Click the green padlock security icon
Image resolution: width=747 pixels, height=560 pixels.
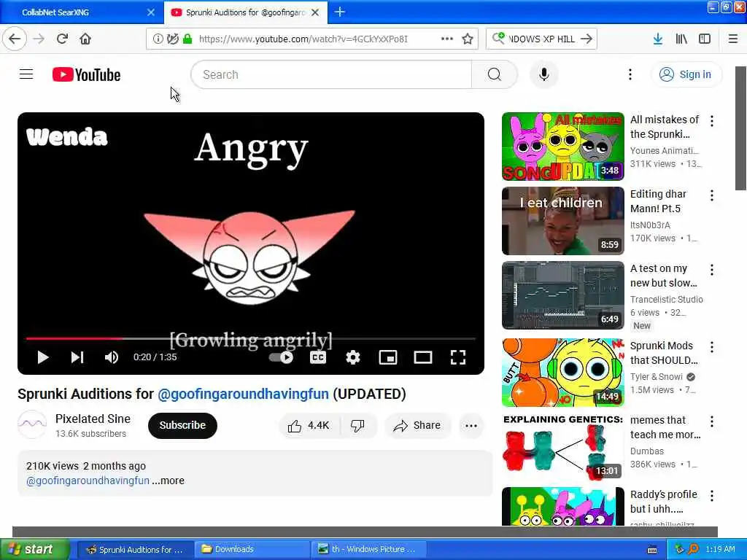pos(187,39)
